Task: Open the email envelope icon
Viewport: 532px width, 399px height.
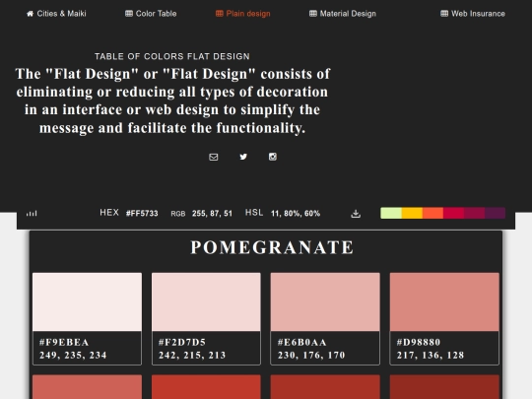Action: (214, 157)
